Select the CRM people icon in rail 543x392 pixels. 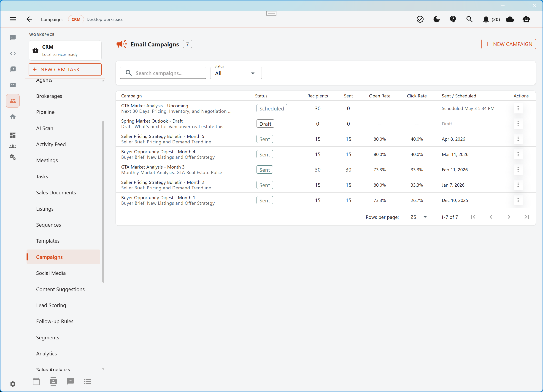(x=13, y=101)
